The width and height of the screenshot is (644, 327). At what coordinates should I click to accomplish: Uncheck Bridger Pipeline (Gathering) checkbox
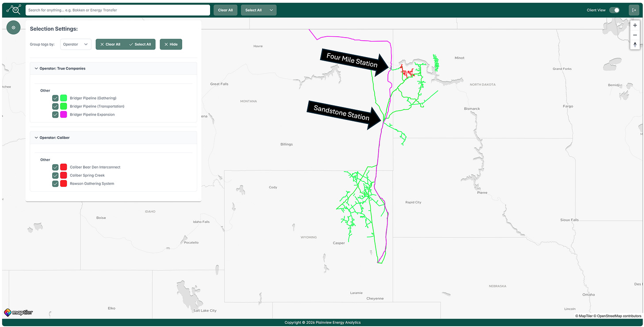click(x=55, y=98)
